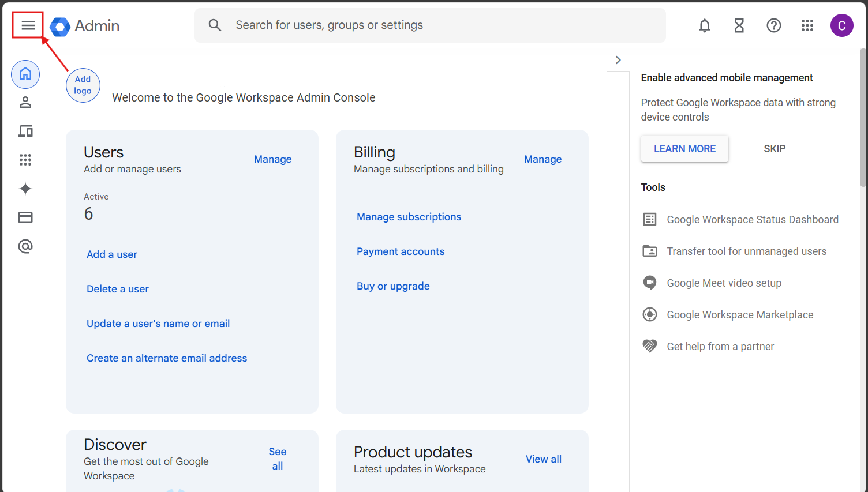The image size is (868, 492).
Task: Click the SKIP button
Action: 775,149
